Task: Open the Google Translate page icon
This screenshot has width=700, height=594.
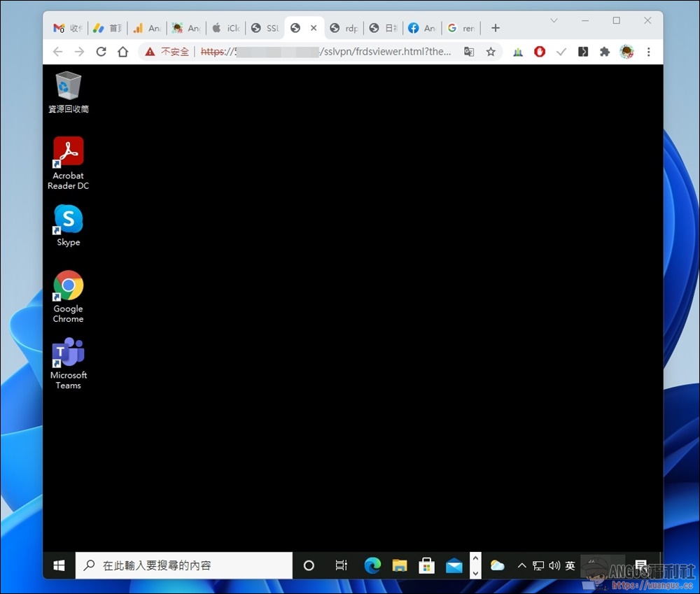Action: coord(469,52)
